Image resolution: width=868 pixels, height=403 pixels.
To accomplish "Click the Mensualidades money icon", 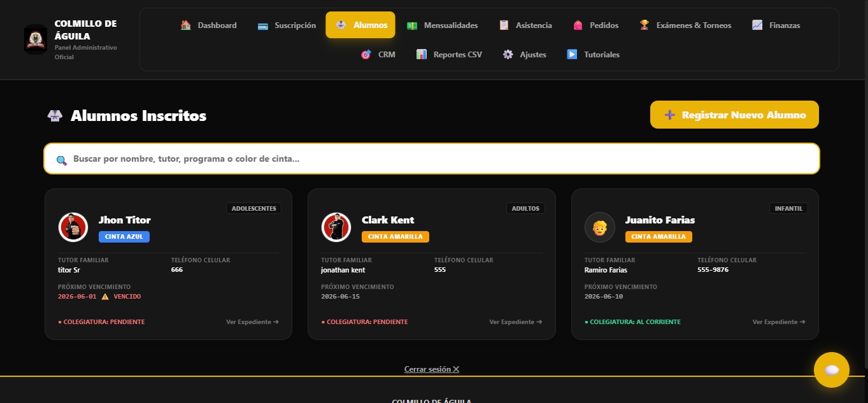I will click(x=412, y=25).
